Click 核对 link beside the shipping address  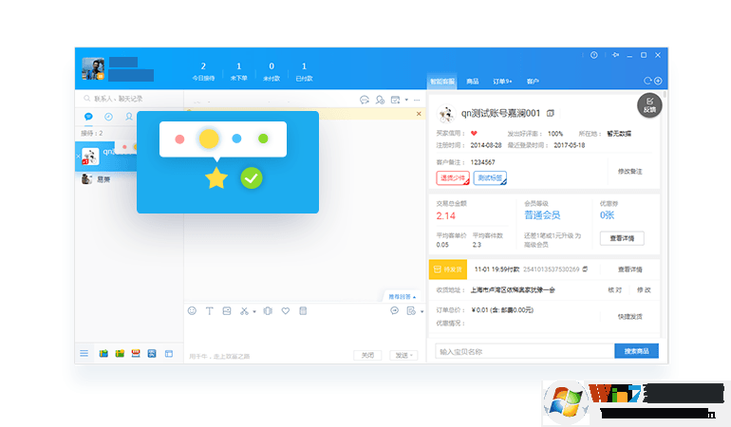click(615, 290)
